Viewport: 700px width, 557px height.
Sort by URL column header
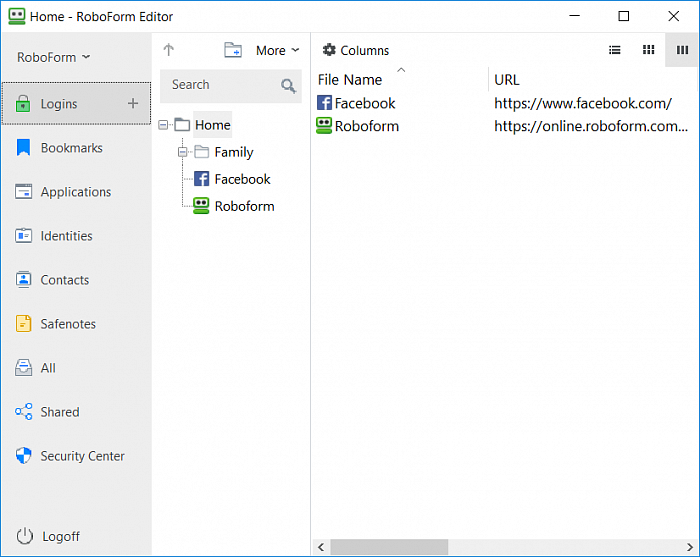tap(507, 80)
